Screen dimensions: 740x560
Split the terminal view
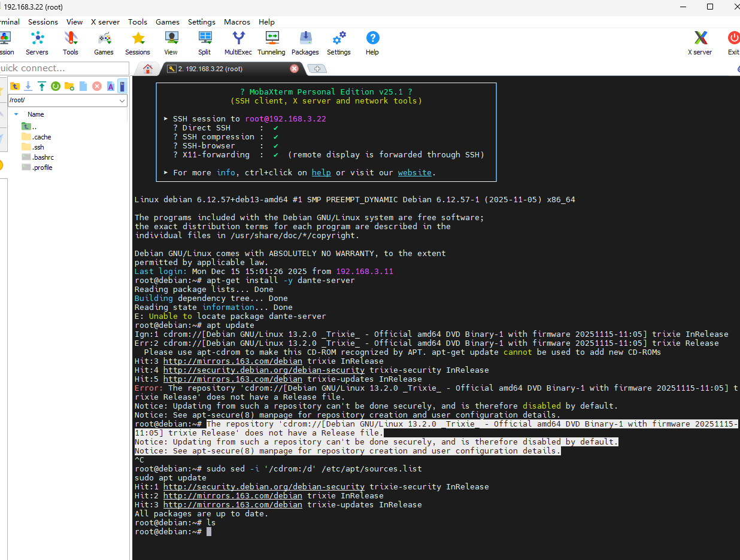click(205, 43)
